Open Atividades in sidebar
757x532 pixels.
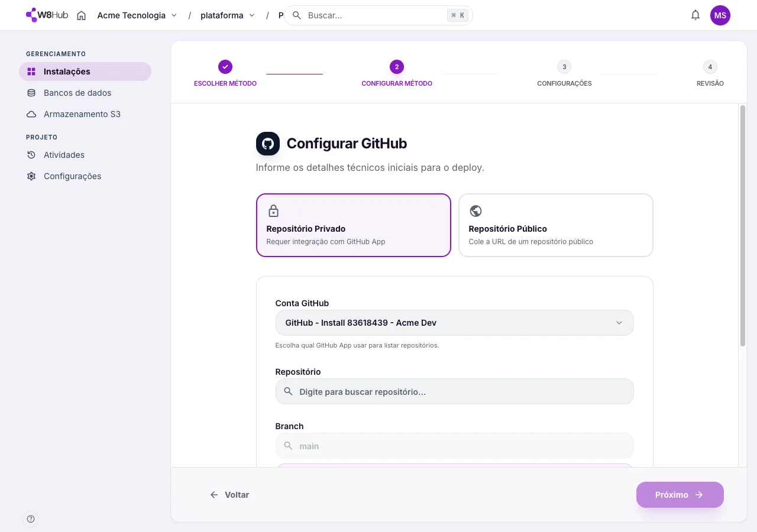85,155
